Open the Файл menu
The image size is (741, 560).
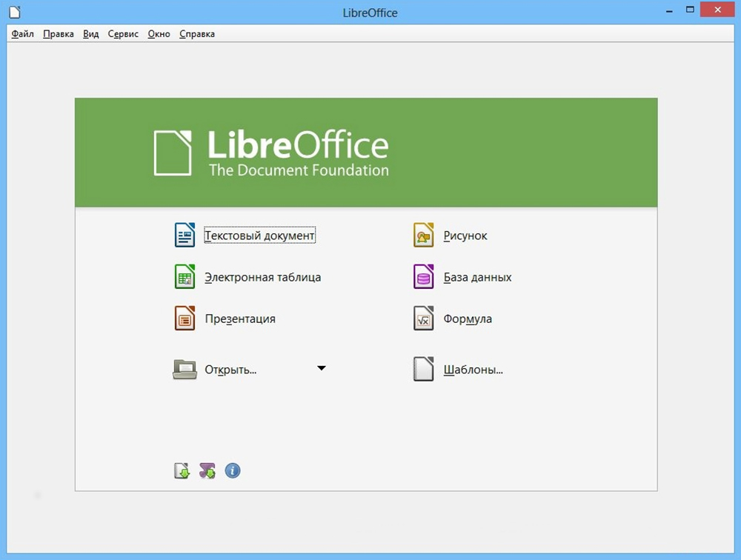23,34
